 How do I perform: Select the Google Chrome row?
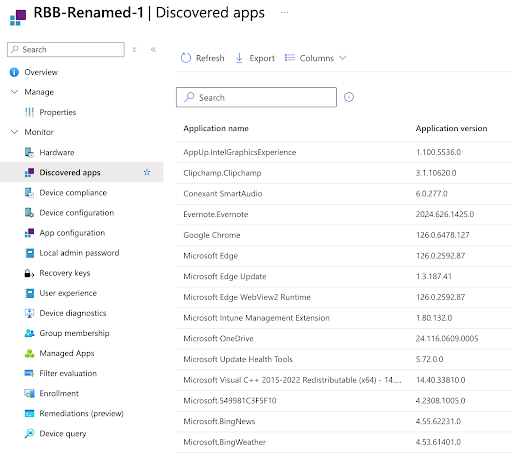(x=344, y=235)
